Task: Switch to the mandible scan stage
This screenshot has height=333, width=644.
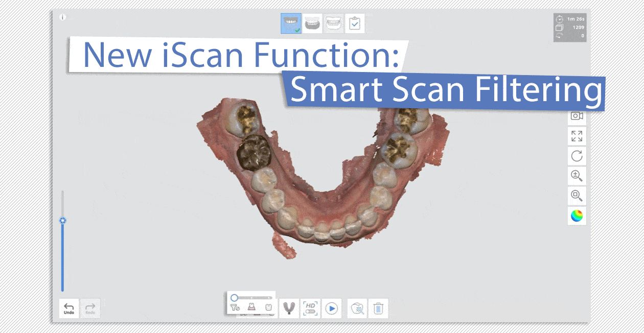Action: pos(312,23)
